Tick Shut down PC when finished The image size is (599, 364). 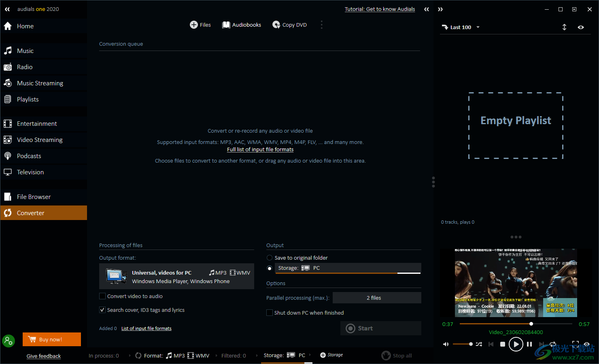(270, 313)
